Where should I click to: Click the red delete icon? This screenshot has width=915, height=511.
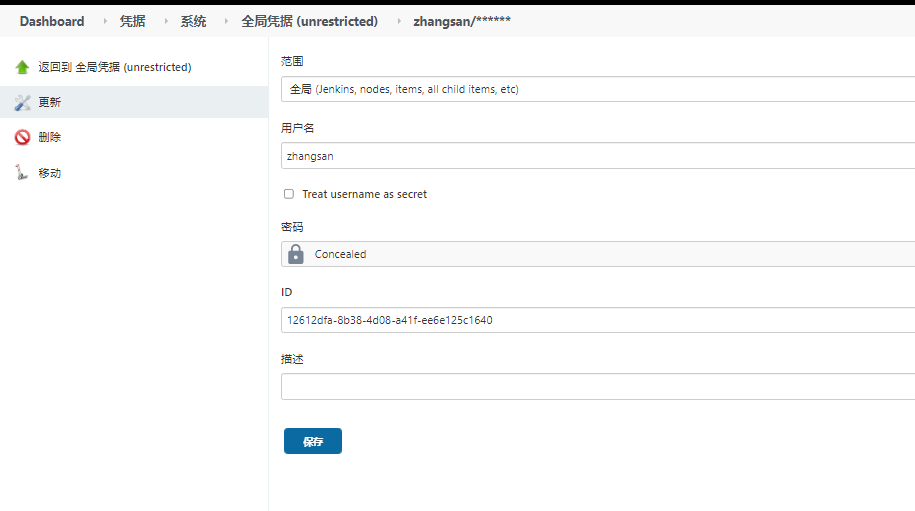(22, 137)
